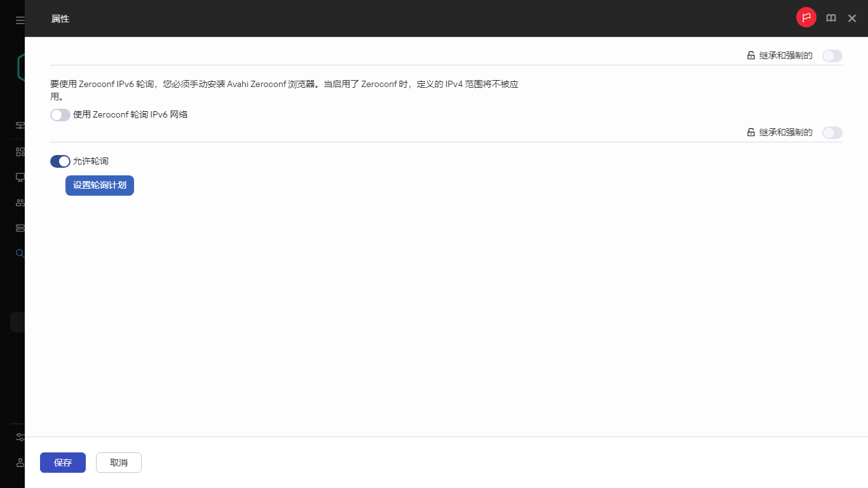This screenshot has height=488, width=868.
Task: Open the dashboard grid icon in sidebar
Action: point(19,151)
